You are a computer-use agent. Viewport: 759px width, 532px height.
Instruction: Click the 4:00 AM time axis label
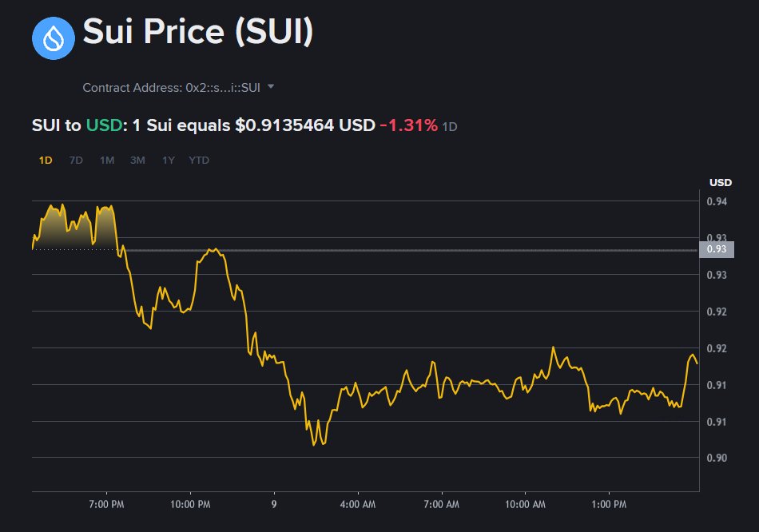click(x=357, y=505)
